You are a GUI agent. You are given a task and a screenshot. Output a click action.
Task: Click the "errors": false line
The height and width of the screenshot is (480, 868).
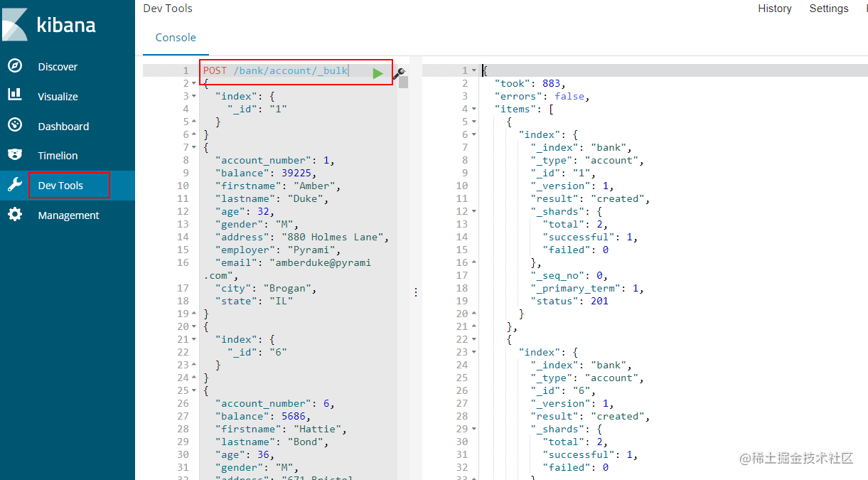click(x=542, y=96)
